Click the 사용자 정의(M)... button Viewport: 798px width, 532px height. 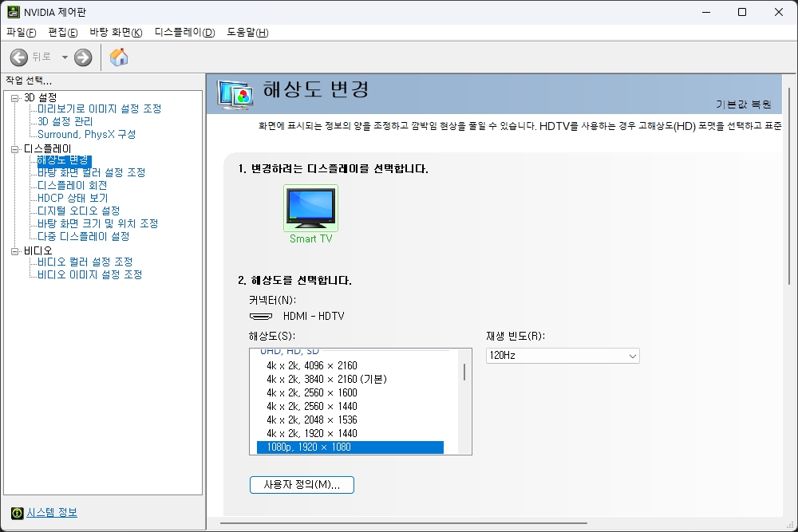[x=302, y=485]
